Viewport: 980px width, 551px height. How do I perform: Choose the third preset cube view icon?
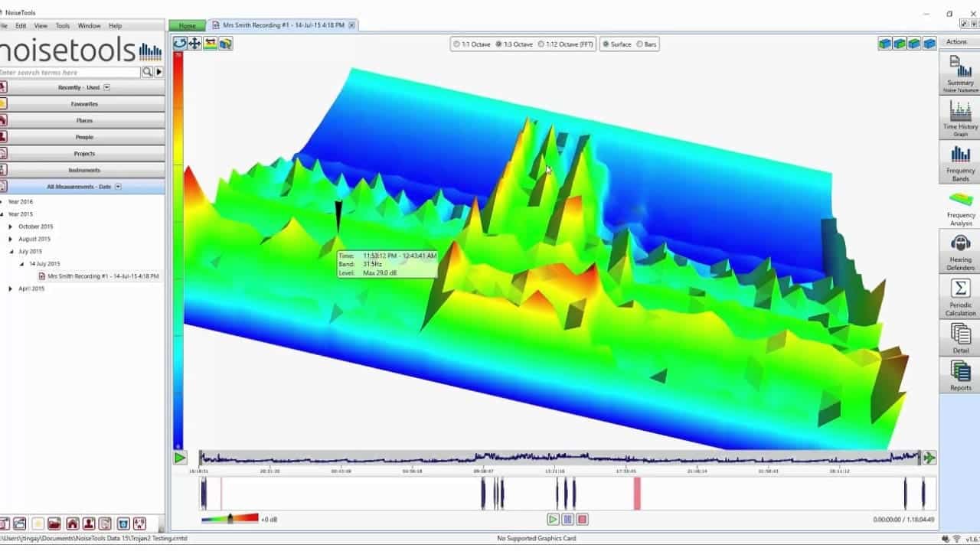click(x=914, y=44)
